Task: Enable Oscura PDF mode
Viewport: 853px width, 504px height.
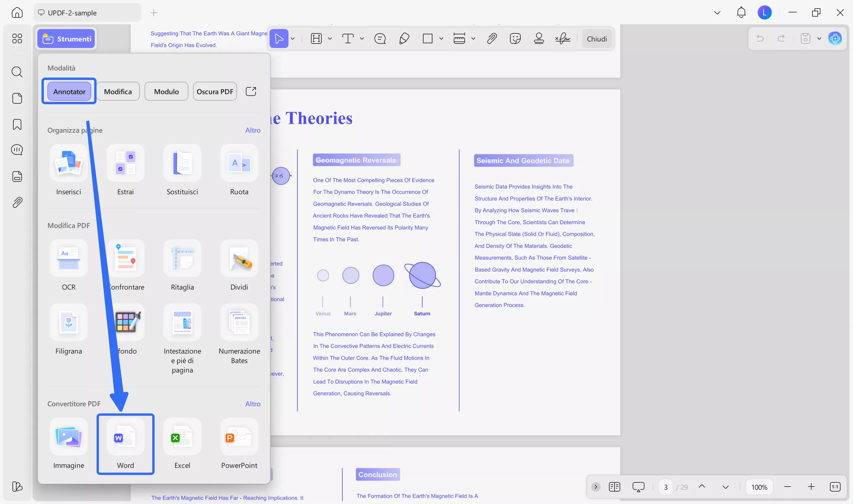Action: coord(215,91)
